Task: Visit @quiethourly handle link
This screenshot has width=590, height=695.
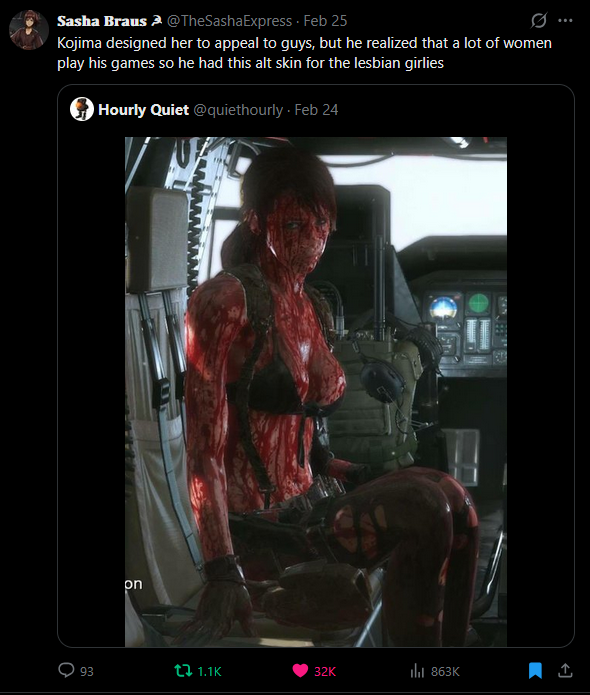Action: tap(238, 109)
